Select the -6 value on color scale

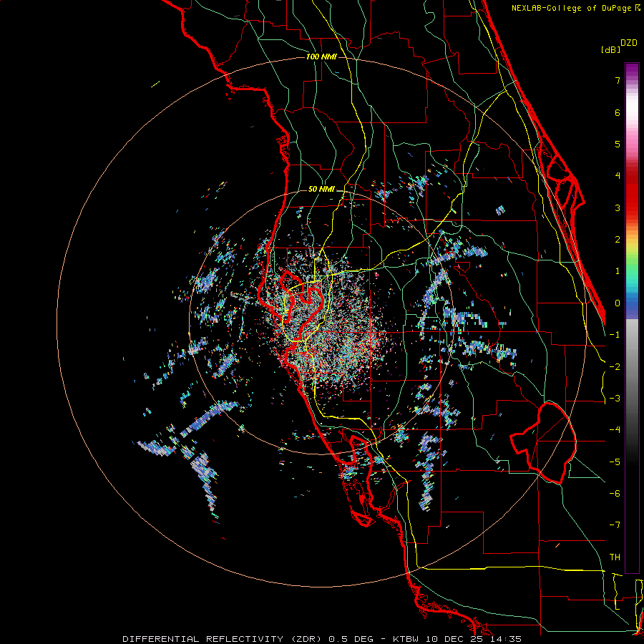pyautogui.click(x=615, y=494)
